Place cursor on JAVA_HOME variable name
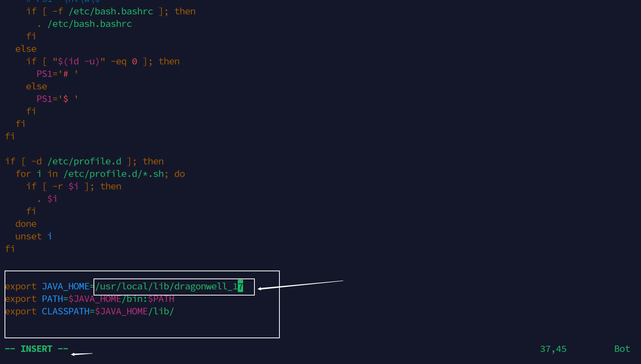This screenshot has width=641, height=364. click(66, 286)
